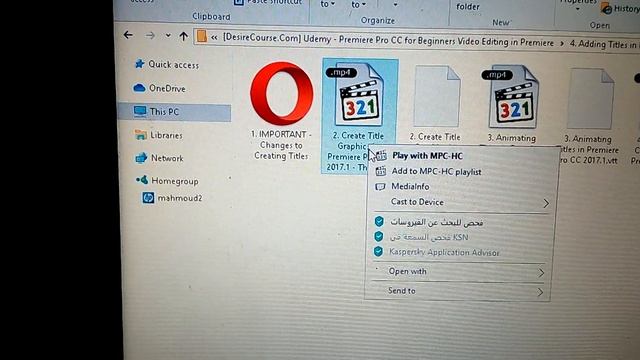
Task: Click the folder icon in the address bar
Action: pyautogui.click(x=201, y=36)
